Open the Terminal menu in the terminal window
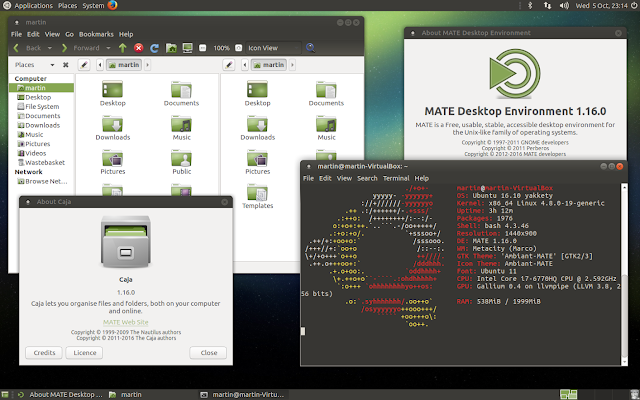This screenshot has height=400, width=640. pyautogui.click(x=396, y=178)
